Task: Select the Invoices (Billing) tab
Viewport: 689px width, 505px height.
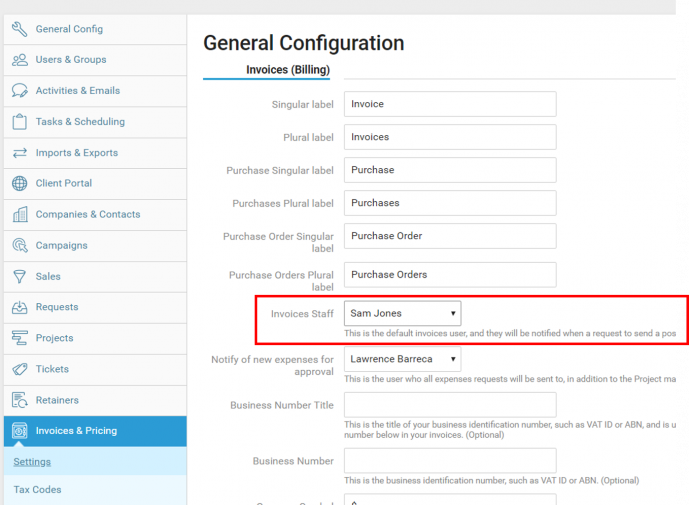Action: 288,70
